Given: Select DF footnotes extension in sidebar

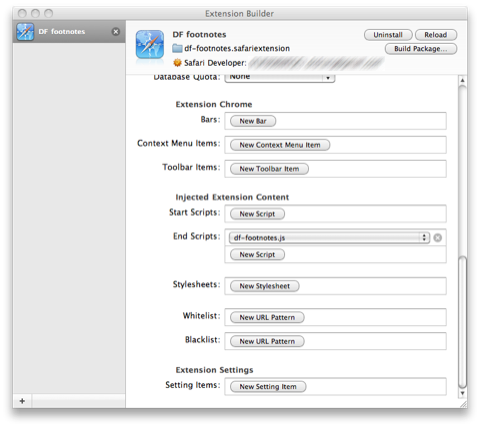Looking at the screenshot, I should (x=69, y=32).
